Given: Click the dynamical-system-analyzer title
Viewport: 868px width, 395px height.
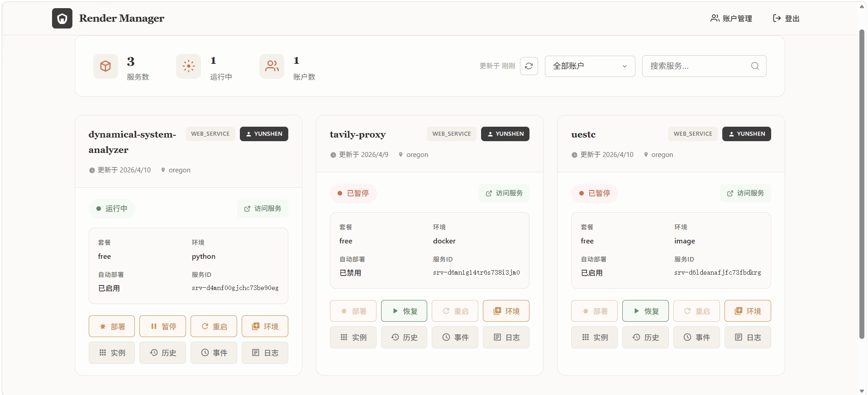Looking at the screenshot, I should [x=132, y=142].
